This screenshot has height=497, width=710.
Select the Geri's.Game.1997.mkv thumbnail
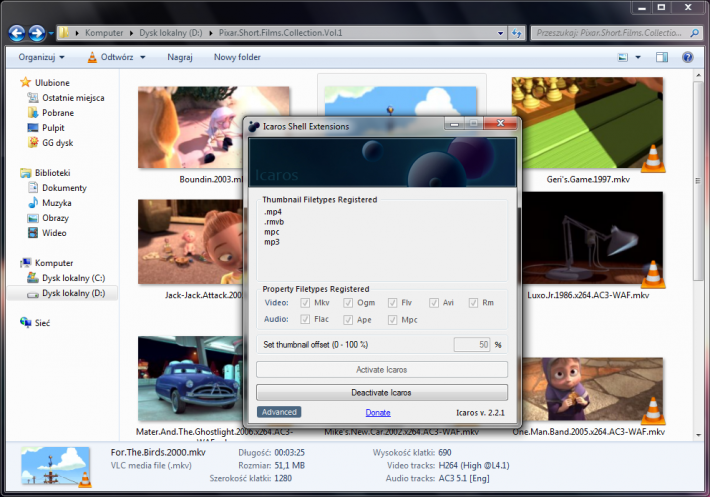click(587, 124)
